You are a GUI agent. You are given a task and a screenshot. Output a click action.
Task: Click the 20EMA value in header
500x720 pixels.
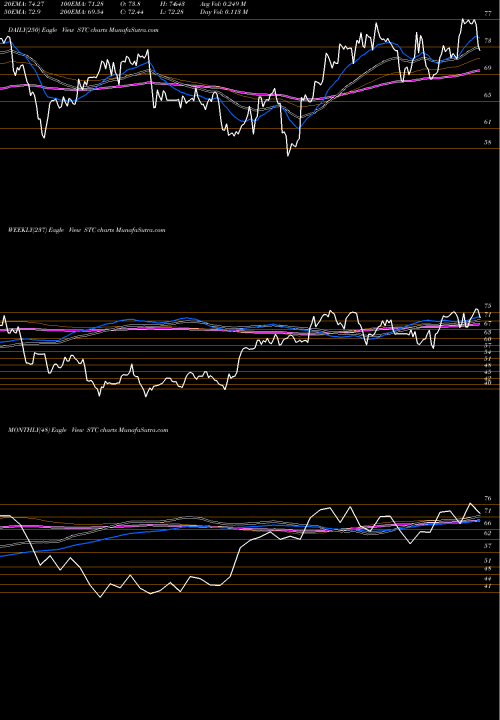point(24,4)
